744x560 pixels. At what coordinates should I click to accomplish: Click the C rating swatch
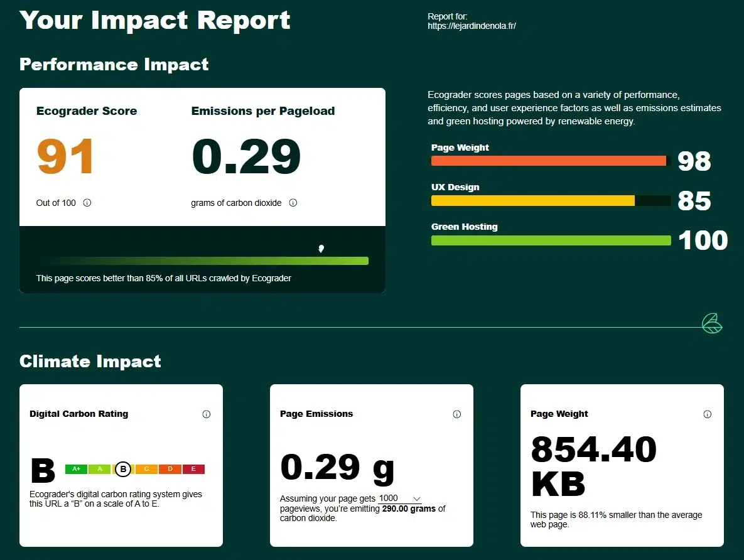146,469
